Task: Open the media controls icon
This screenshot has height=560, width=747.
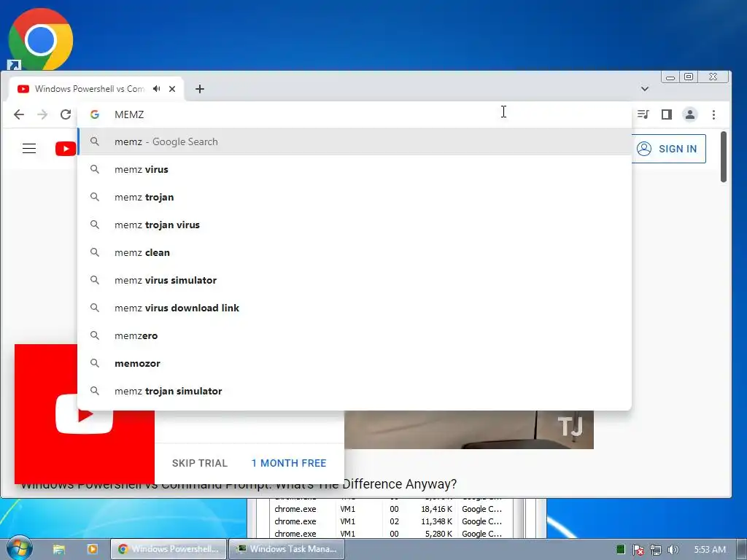Action: [x=643, y=114]
